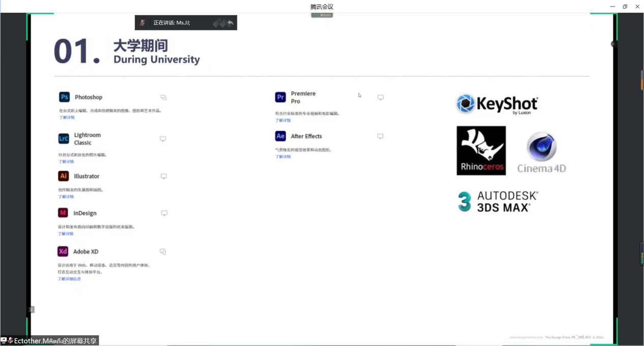
Task: Click the KeyShot logo
Action: pos(497,104)
